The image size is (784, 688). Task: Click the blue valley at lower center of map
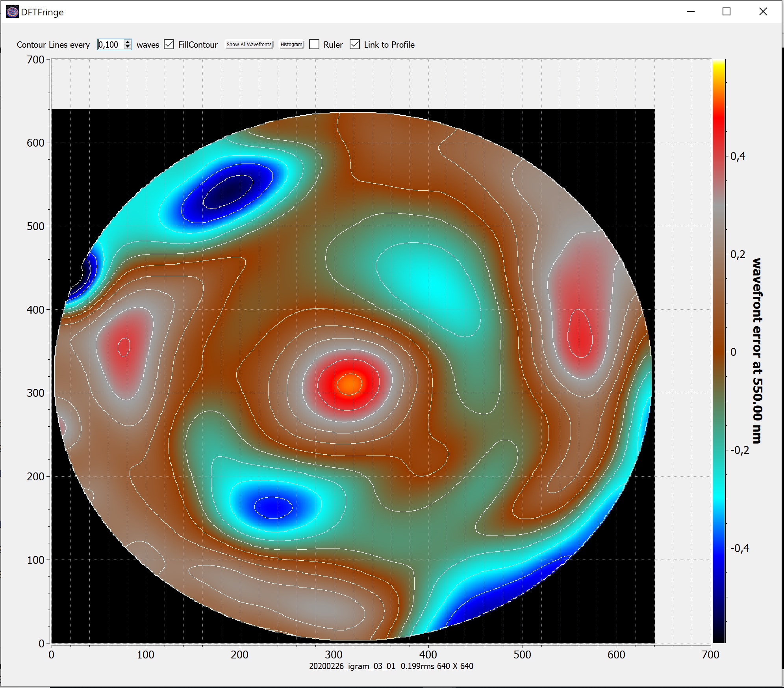pos(273,507)
